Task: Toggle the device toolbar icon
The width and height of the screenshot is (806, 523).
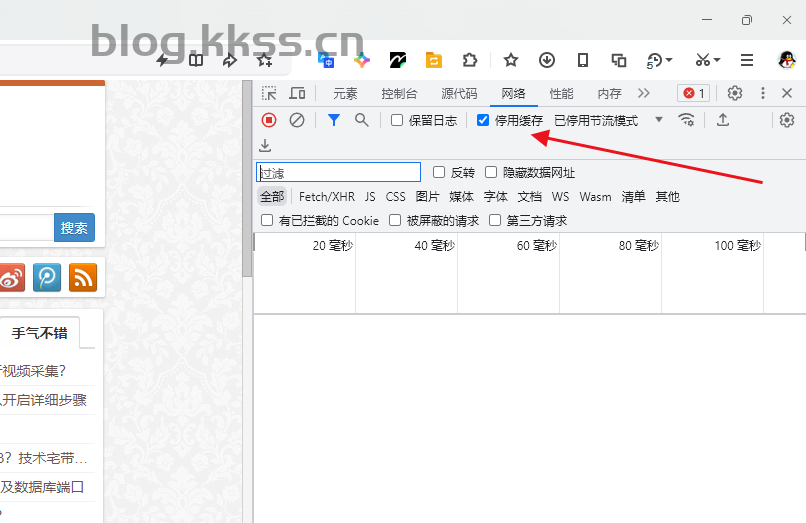Action: click(297, 93)
